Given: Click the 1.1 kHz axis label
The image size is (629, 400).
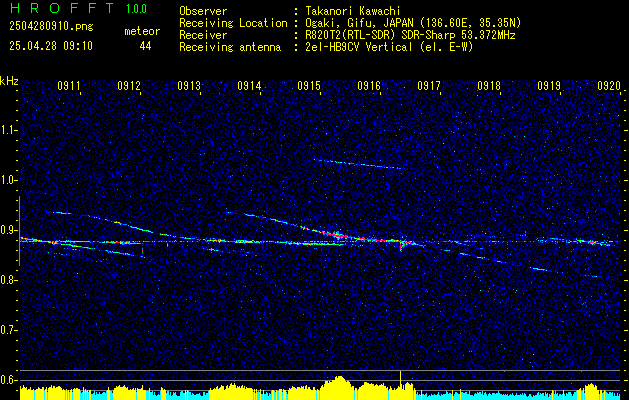Looking at the screenshot, I should coord(9,130).
